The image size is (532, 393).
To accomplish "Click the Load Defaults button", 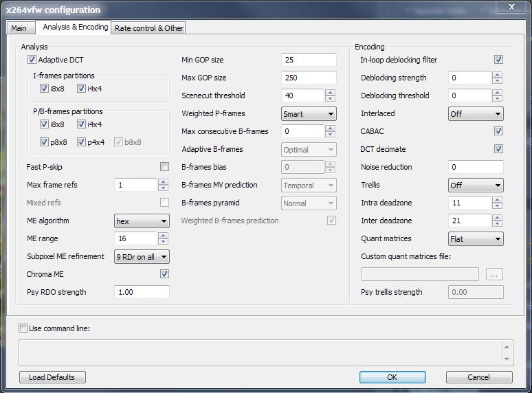I will point(53,377).
